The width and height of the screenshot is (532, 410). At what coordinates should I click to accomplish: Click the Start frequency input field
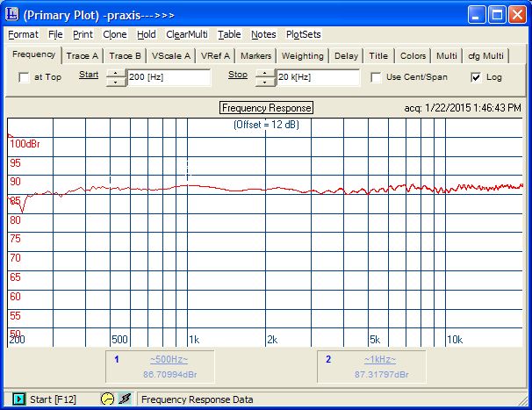(x=169, y=78)
